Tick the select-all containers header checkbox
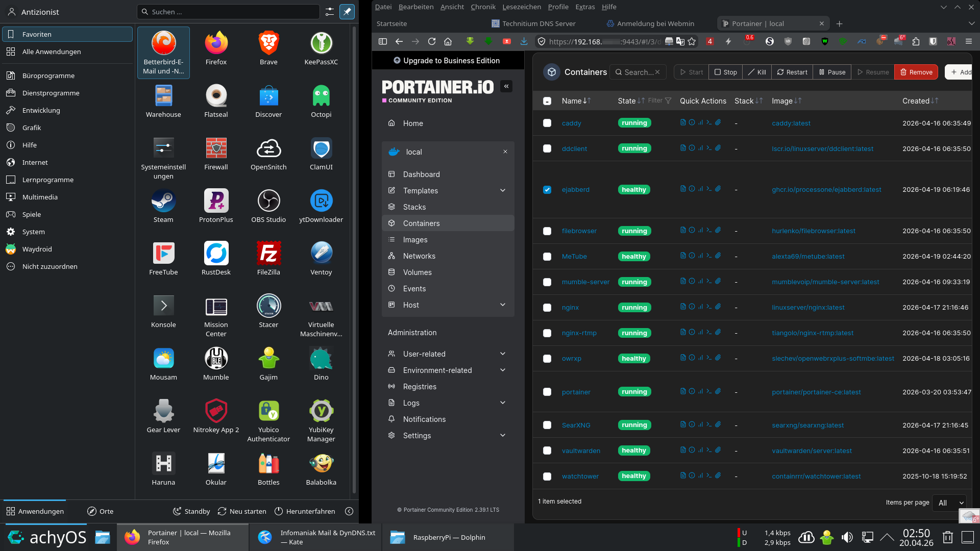Image resolution: width=980 pixels, height=551 pixels. point(547,101)
